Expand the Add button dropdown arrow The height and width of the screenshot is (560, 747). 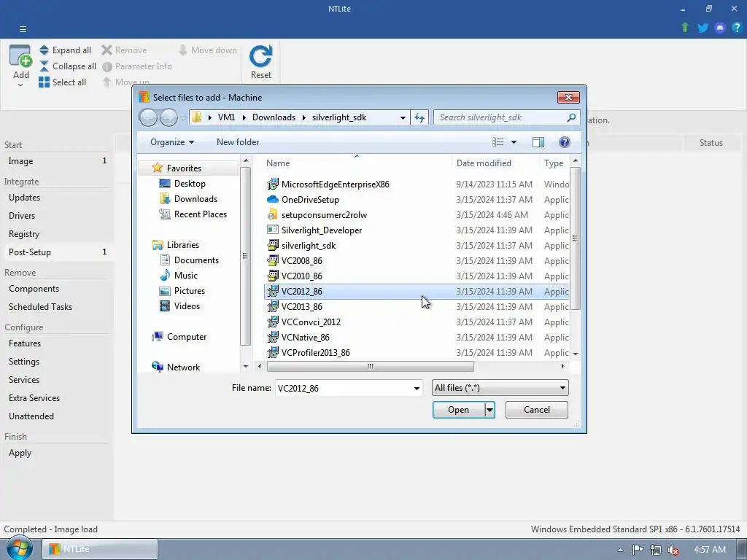click(x=20, y=85)
